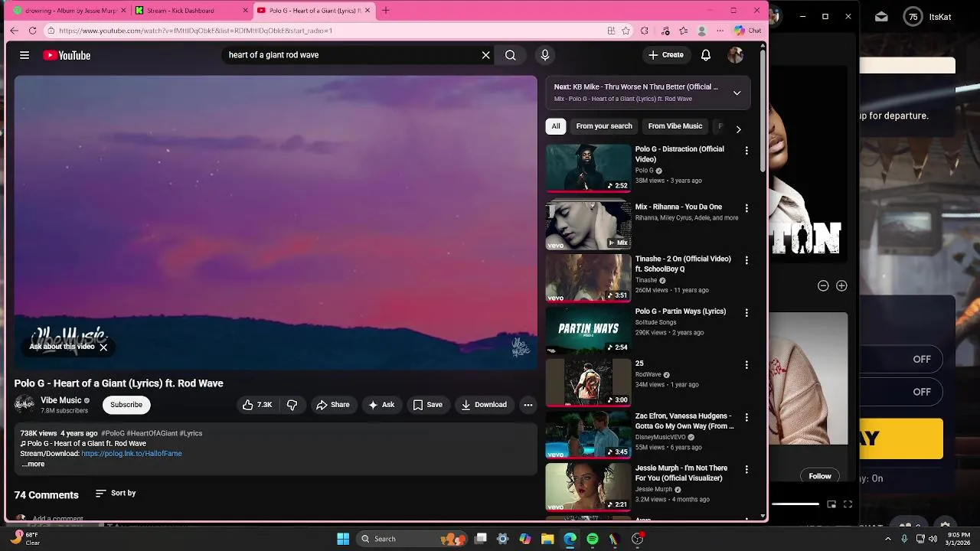Select the 'From your search' chip
Viewport: 980px width, 551px height.
pyautogui.click(x=604, y=126)
